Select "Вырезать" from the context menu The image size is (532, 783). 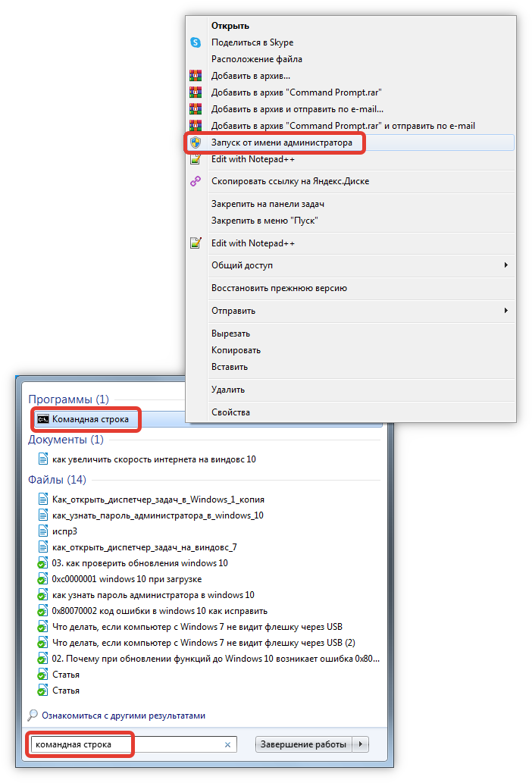230,334
